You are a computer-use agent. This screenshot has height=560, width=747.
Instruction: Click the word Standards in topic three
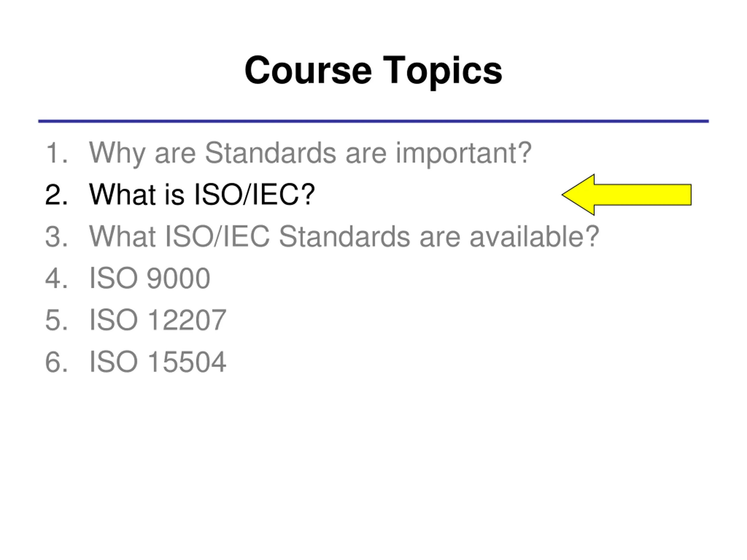(344, 236)
